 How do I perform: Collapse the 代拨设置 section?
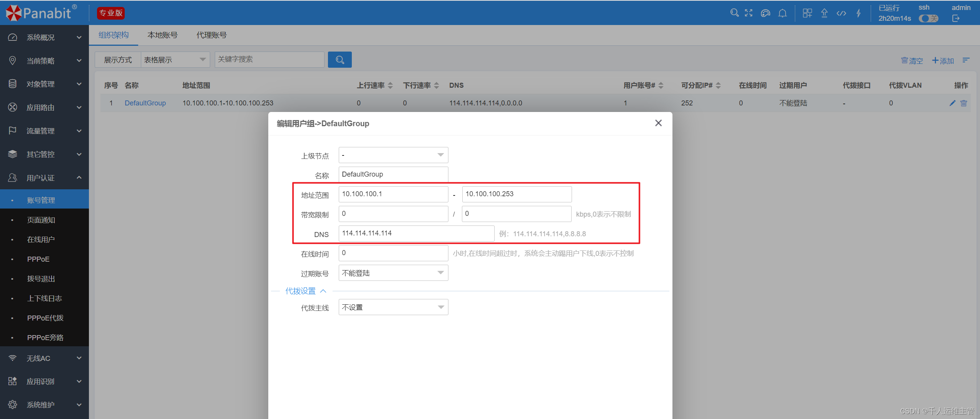click(306, 291)
